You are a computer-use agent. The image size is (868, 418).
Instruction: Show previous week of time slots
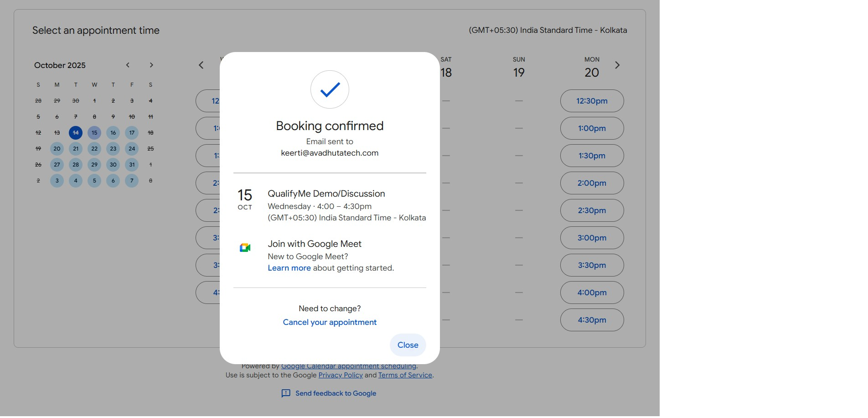tap(201, 65)
